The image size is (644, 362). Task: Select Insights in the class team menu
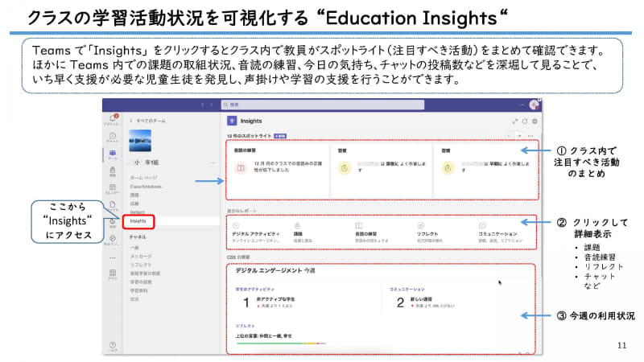(138, 221)
